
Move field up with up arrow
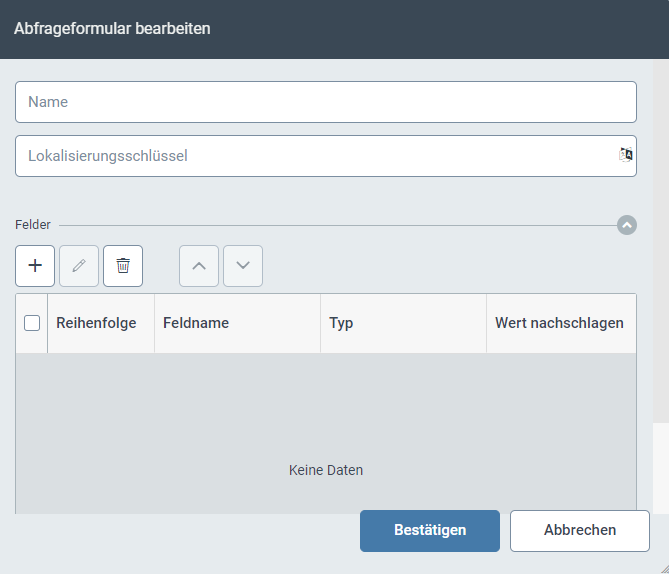click(199, 266)
